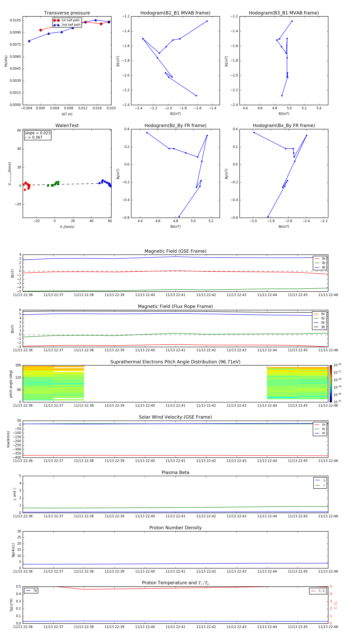Click the |B| legend entry in Flux Rope panel
Image resolution: width=351 pixels, height=644 pixels.
pyautogui.click(x=320, y=327)
